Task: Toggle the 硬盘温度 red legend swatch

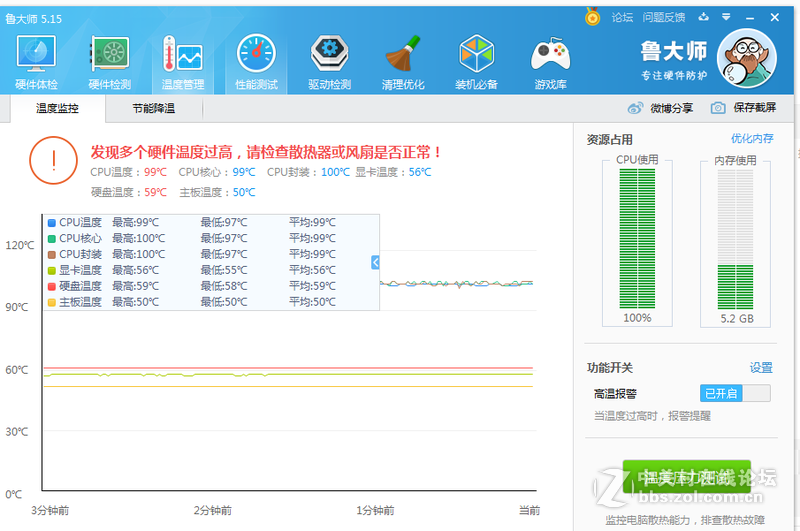Action: coord(52,287)
